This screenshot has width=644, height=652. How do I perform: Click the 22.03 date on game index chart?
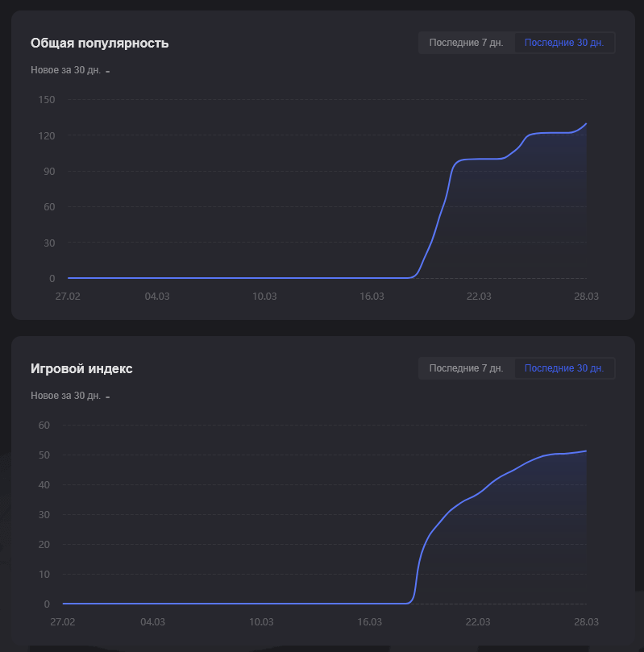477,622
